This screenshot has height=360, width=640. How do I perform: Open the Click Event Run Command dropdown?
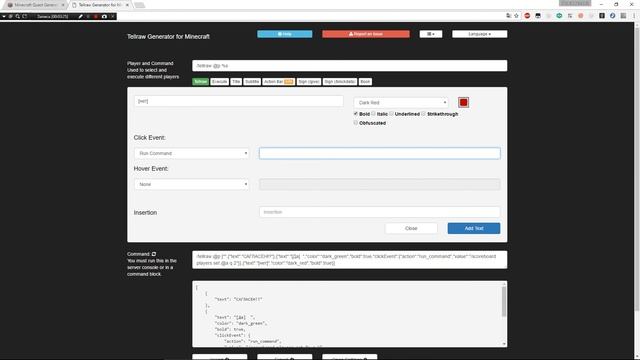tap(191, 153)
